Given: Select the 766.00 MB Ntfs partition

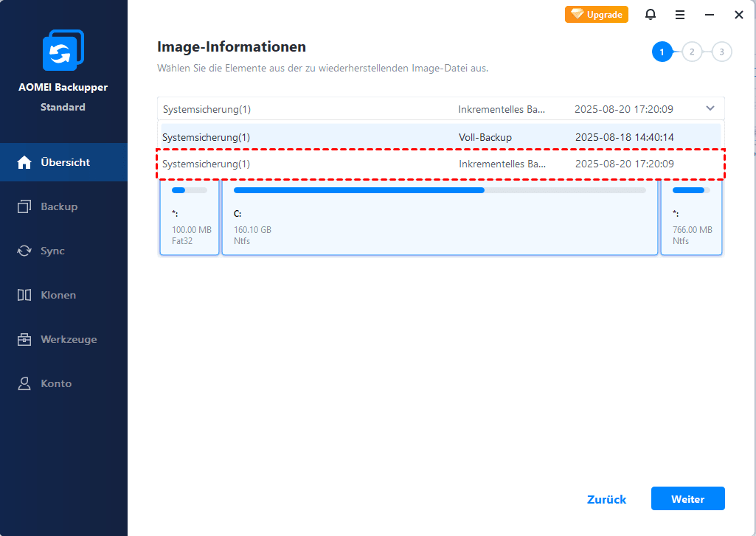Looking at the screenshot, I should click(x=691, y=217).
